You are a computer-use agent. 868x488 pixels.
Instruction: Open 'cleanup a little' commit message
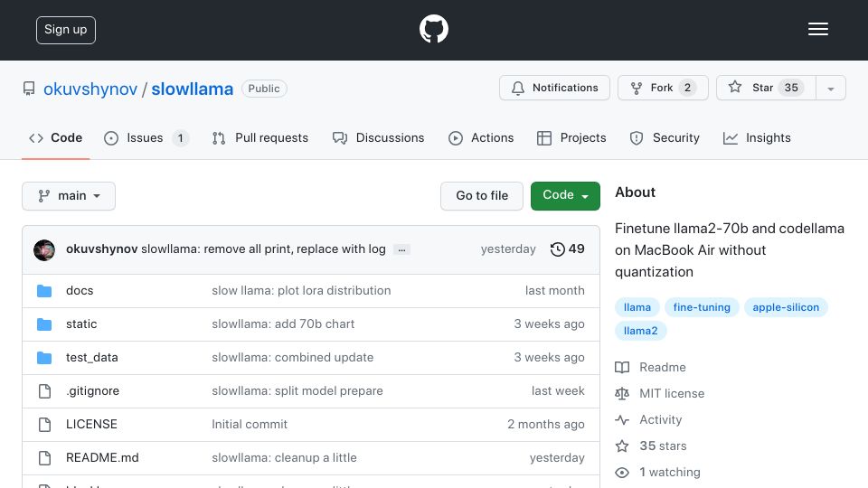[x=284, y=457]
